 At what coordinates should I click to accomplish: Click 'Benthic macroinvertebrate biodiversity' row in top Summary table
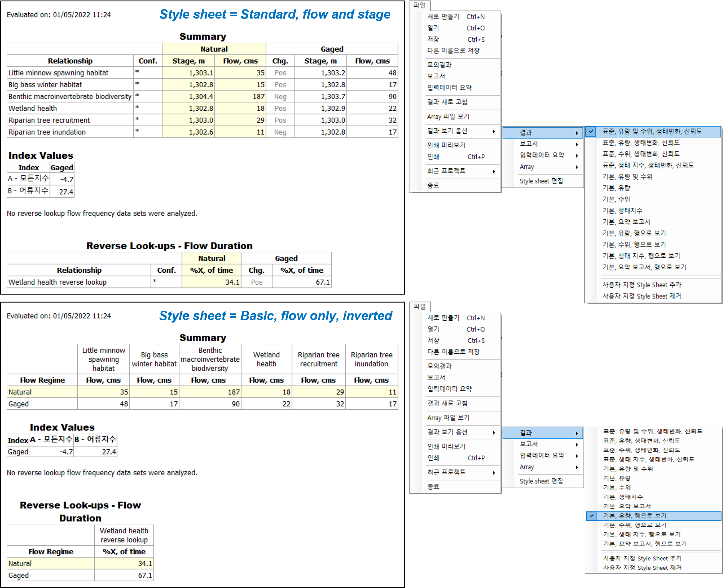click(x=70, y=97)
